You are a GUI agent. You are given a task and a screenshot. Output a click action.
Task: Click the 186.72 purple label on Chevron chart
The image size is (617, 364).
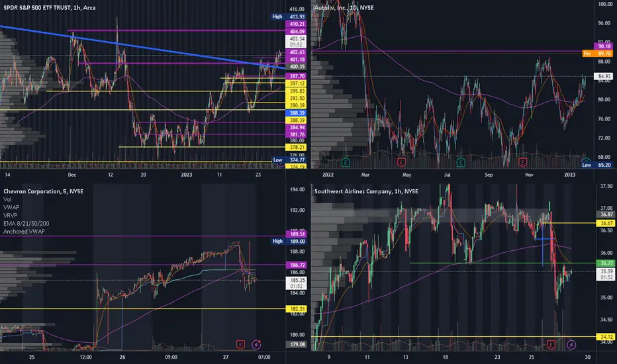[297, 265]
